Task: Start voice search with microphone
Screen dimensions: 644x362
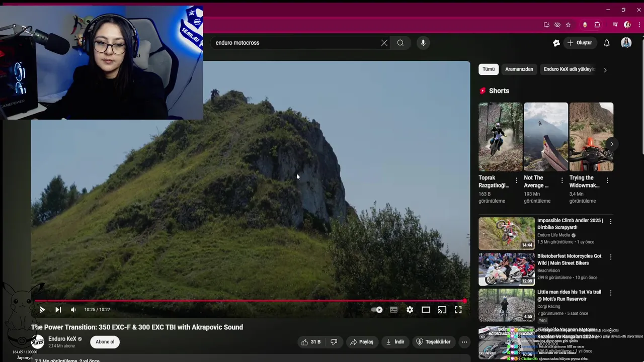Action: (x=423, y=43)
